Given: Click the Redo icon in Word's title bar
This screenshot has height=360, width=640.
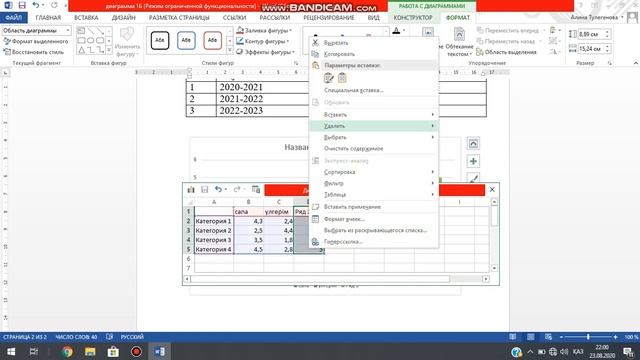Looking at the screenshot, I should pyautogui.click(x=54, y=5).
